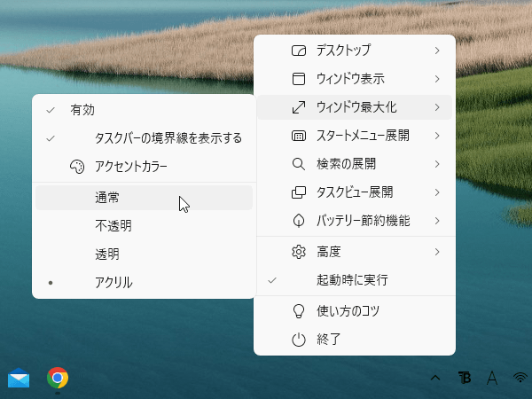Click 終了 to quit the app

pos(328,340)
